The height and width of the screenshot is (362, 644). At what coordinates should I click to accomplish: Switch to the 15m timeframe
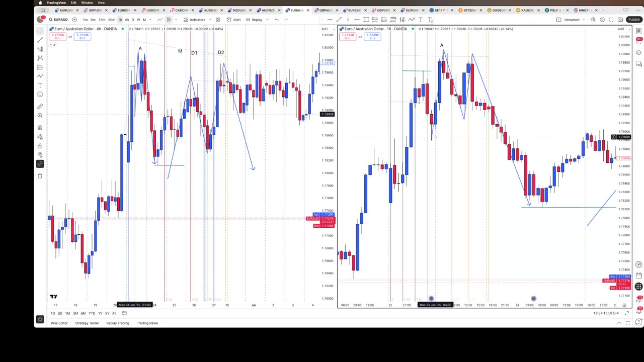click(102, 20)
